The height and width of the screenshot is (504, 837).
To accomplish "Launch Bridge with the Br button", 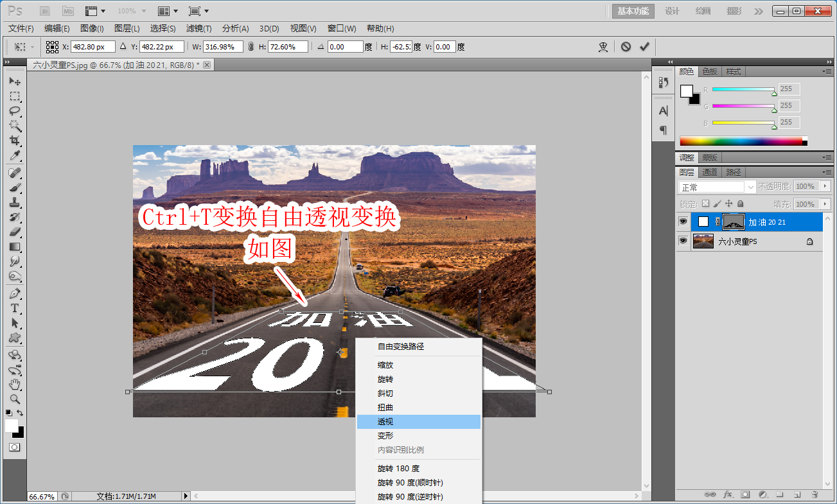I will 45,11.
